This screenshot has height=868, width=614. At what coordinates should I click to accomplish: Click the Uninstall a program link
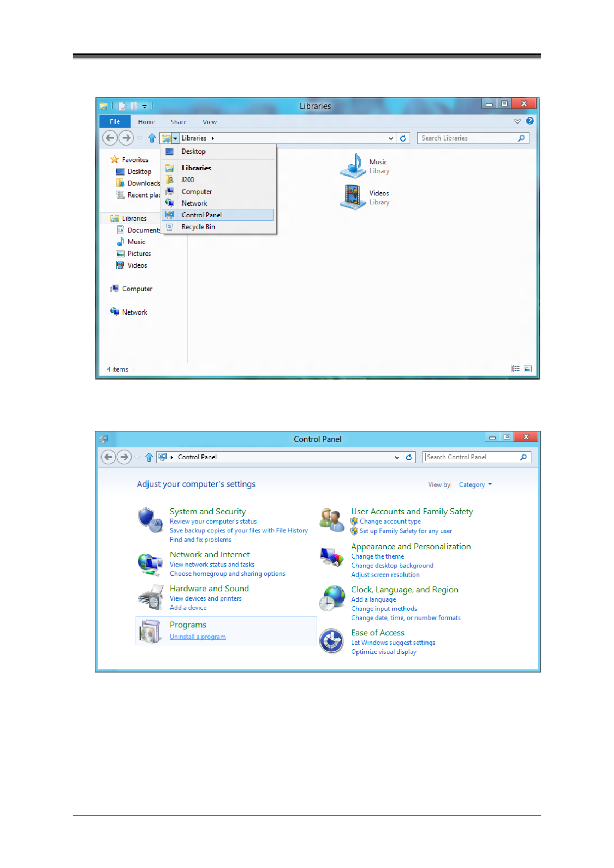[x=197, y=637]
